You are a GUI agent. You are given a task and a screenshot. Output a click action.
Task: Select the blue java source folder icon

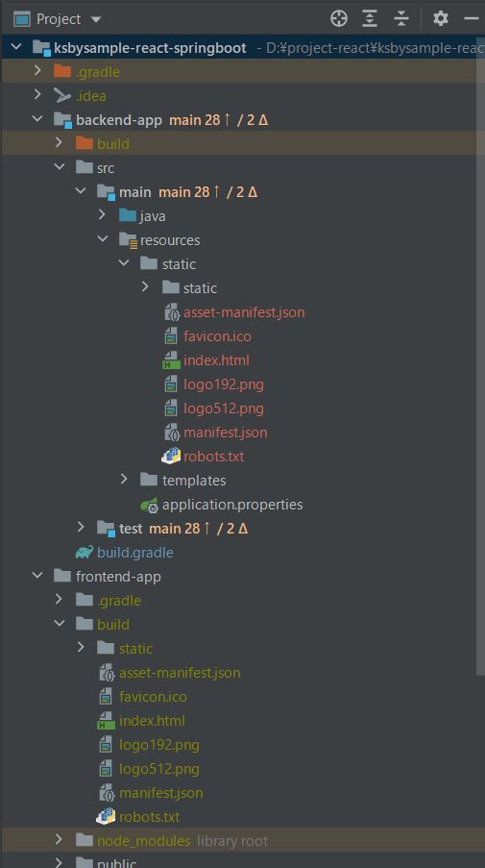click(127, 214)
